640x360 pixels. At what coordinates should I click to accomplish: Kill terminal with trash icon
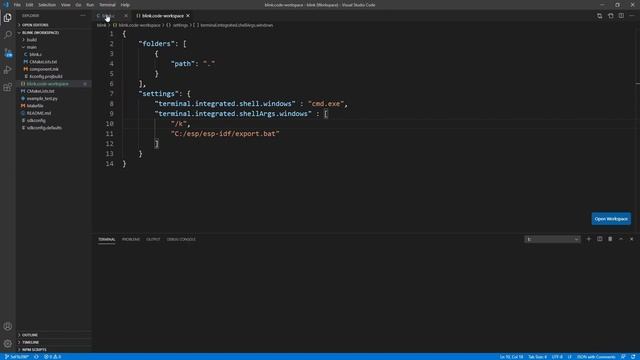(610, 239)
